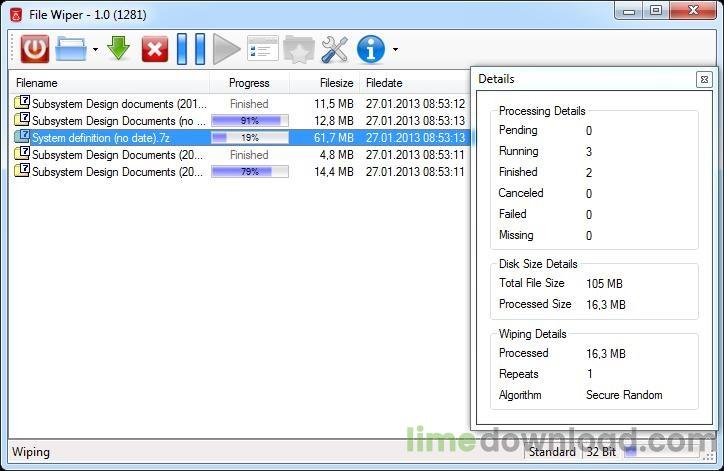Toggle the details panel list icon
This screenshot has width=724, height=471.
tap(262, 48)
